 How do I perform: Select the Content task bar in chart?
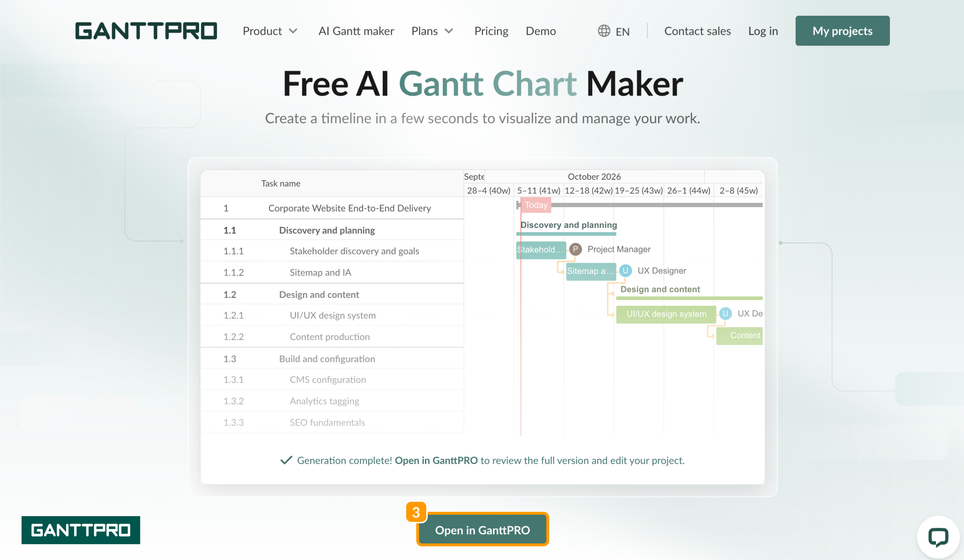tap(739, 336)
